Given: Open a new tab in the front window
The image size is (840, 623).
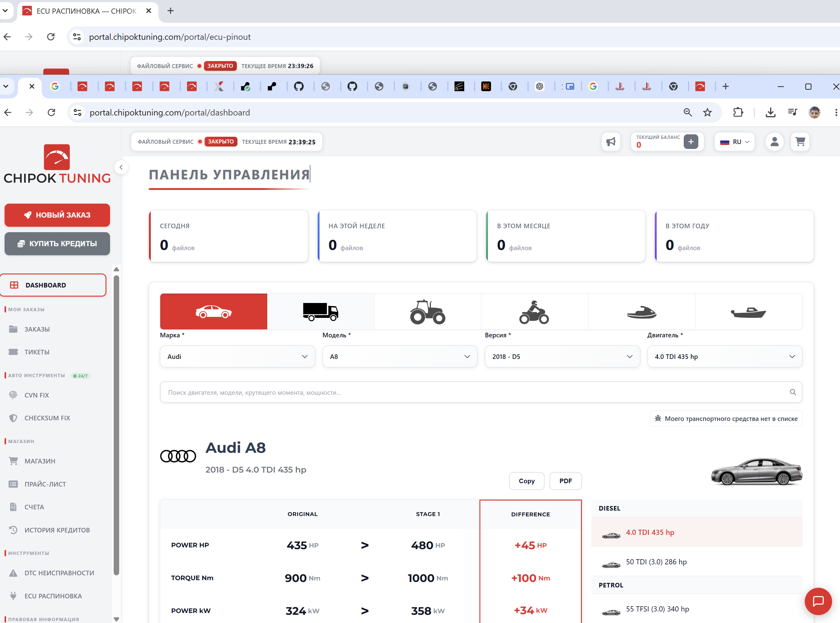Looking at the screenshot, I should coord(725,86).
